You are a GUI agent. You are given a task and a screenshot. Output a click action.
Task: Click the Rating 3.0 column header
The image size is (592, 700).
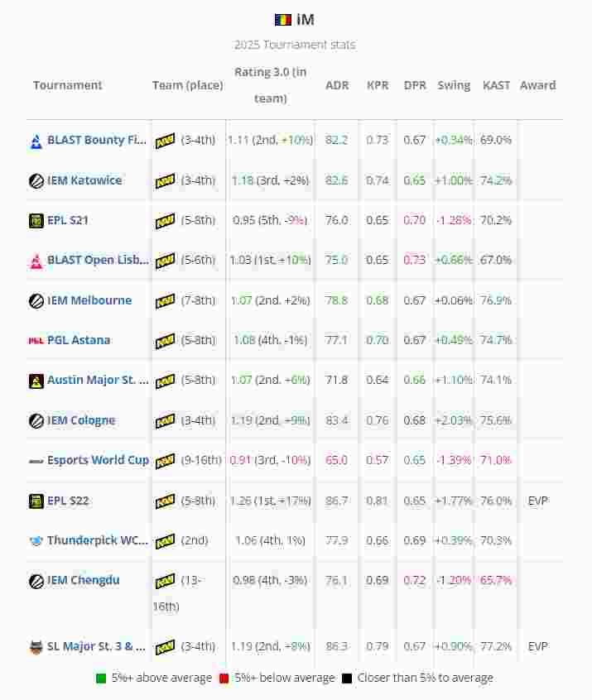coord(270,84)
